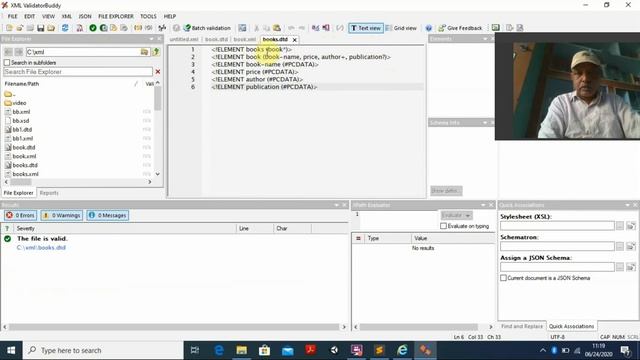Click the Redo arrow icon
This screenshot has height=360, width=640.
[302, 28]
